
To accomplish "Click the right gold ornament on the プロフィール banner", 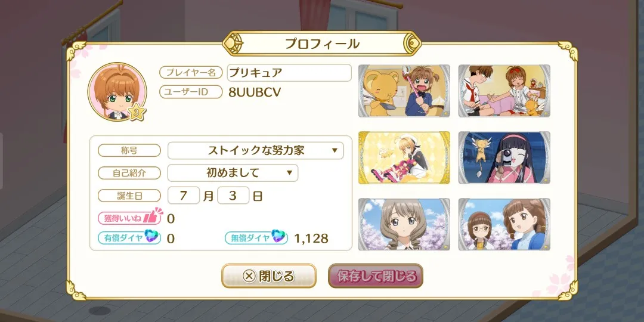I will point(411,43).
